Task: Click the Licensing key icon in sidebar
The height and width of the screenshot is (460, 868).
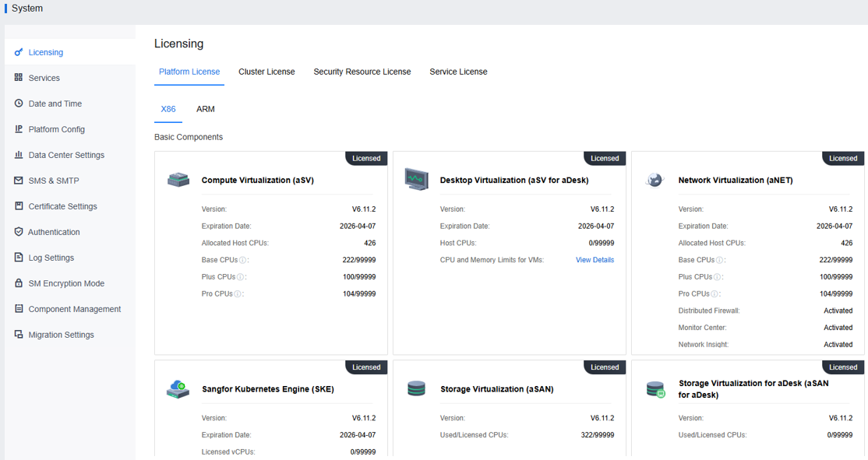Action: [x=19, y=52]
